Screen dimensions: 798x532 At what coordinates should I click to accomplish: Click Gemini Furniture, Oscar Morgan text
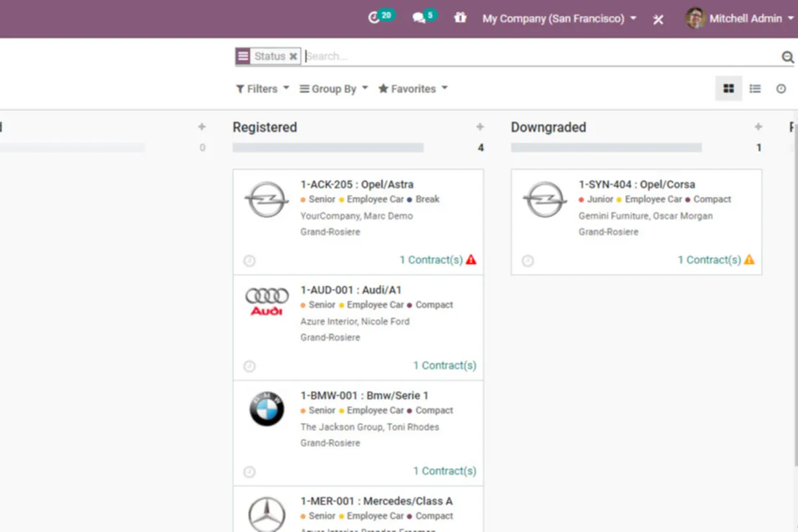pyautogui.click(x=646, y=216)
